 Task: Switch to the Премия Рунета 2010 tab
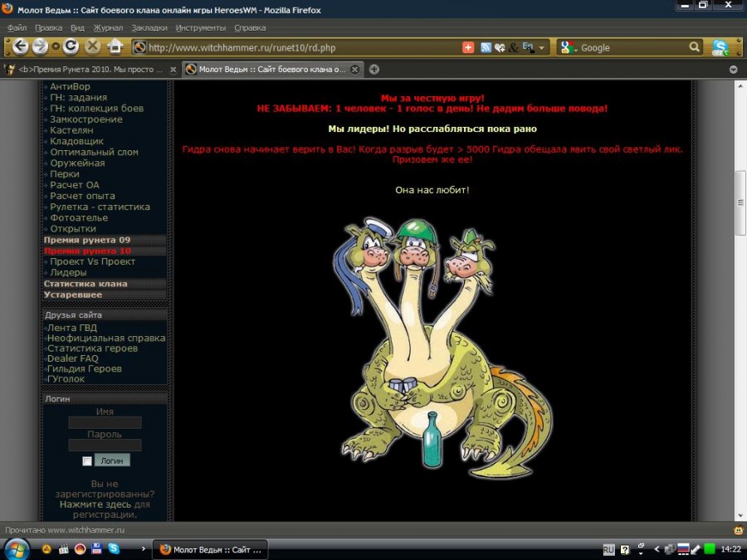(90, 70)
